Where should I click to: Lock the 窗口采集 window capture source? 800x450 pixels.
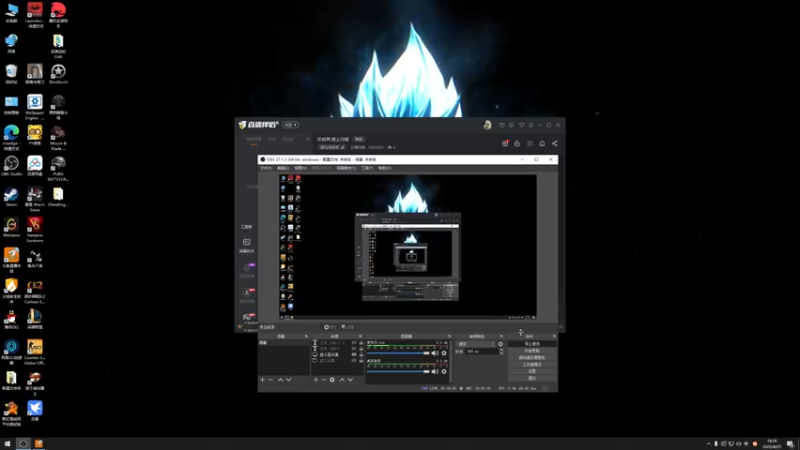(361, 360)
